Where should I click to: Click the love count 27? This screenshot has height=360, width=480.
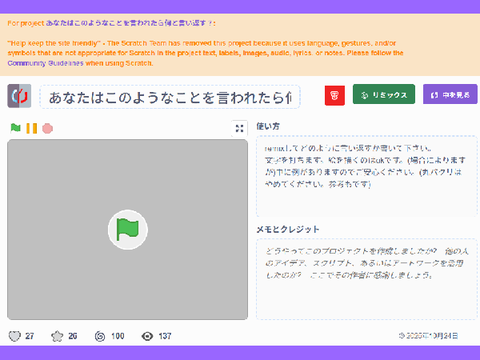30,336
